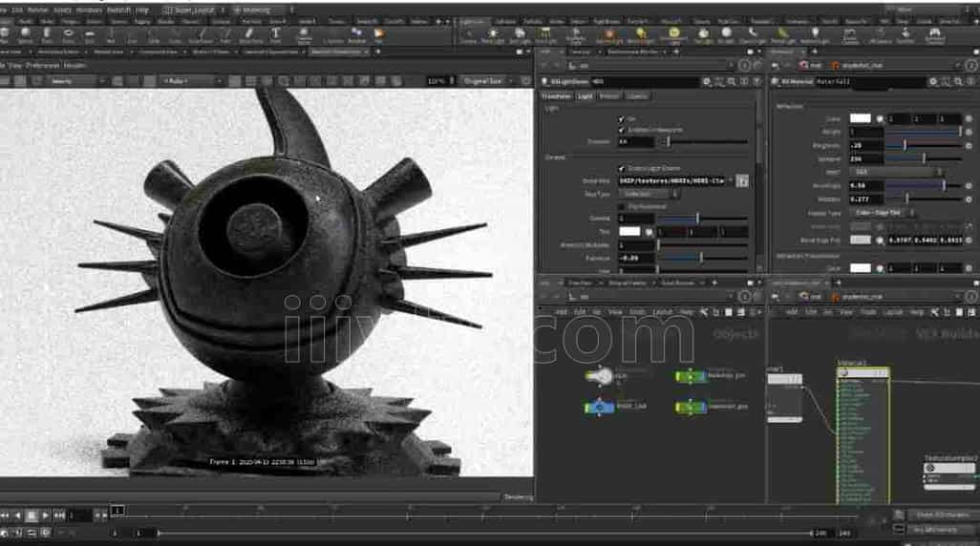Select the Font shelf tool with T icon
The width and height of the screenshot is (980, 546).
coord(275,35)
